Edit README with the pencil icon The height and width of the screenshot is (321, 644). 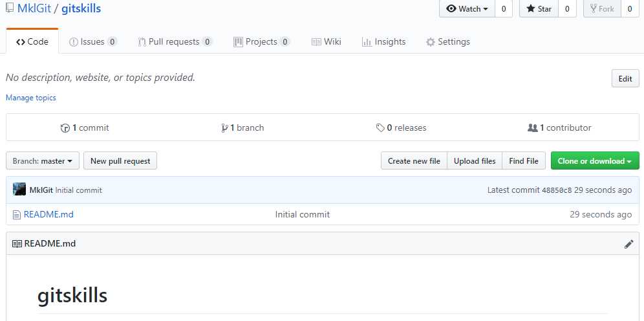point(628,244)
